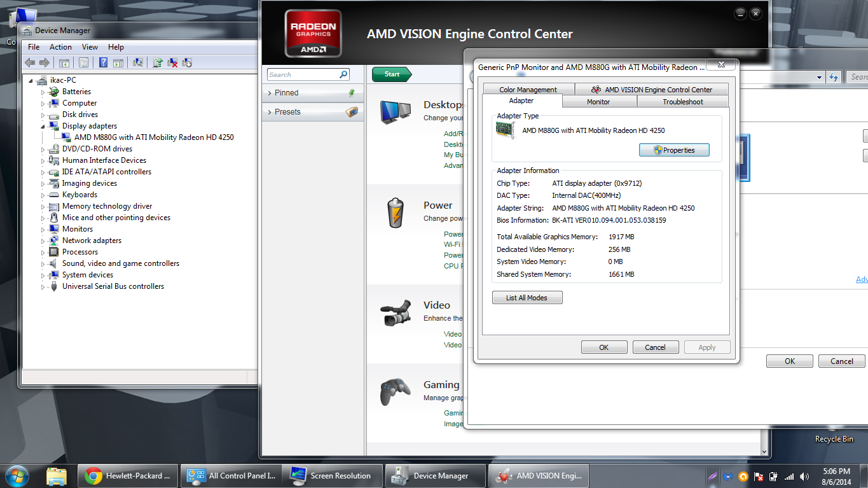Open Properties icon in Device Manager toolbar
Screen dimensions: 868x488
click(83, 62)
